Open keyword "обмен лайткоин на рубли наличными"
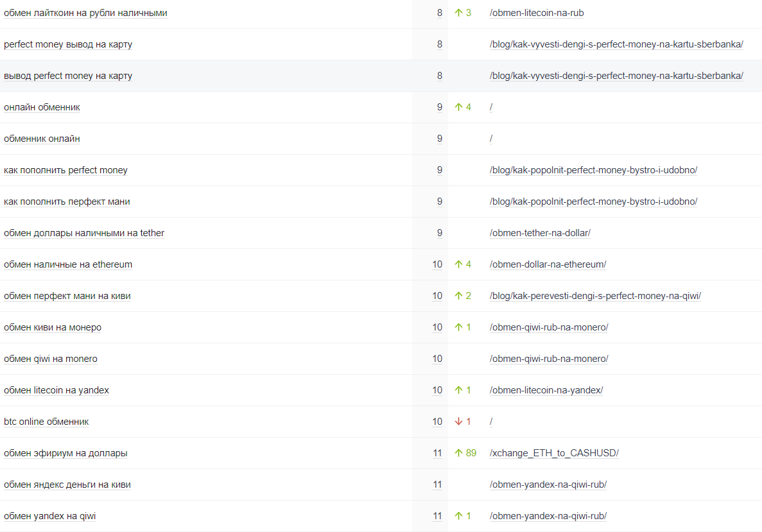 click(x=85, y=13)
